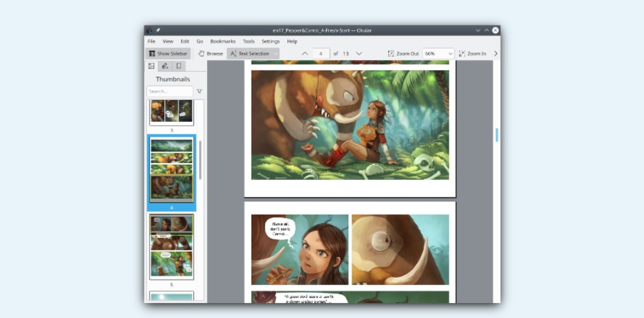Activate the Text Selection tool
Viewport: 644px width, 318px height.
pyautogui.click(x=249, y=54)
